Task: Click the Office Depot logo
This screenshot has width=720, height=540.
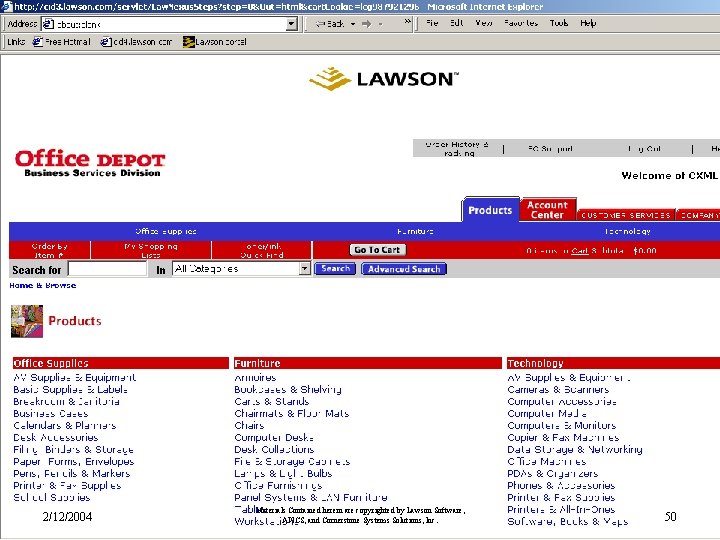Action: tap(90, 163)
